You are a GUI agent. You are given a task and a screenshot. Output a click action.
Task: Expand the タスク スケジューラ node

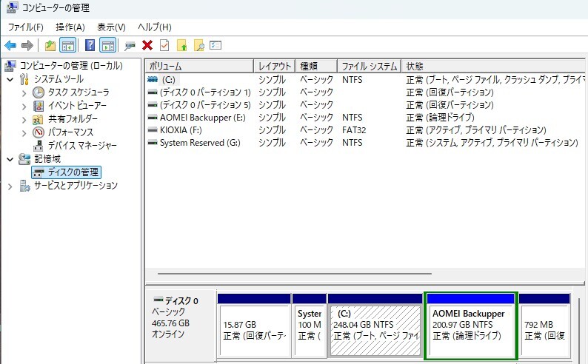(x=24, y=93)
